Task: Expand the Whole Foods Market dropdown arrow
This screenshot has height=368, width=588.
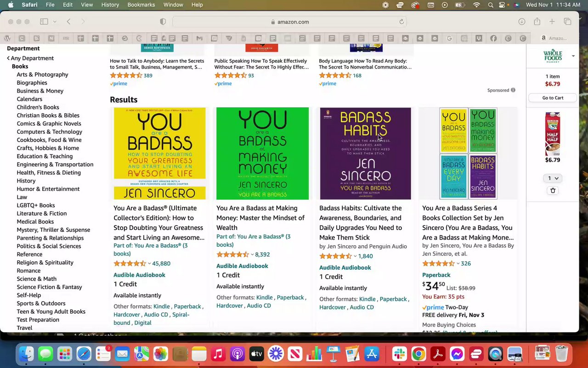Action: pyautogui.click(x=573, y=56)
